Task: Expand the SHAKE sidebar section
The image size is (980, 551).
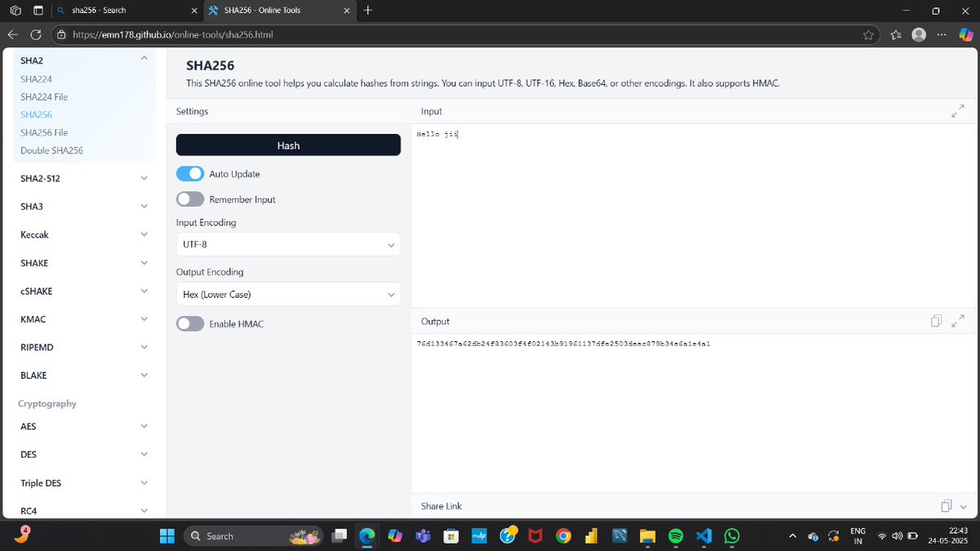Action: 145,263
